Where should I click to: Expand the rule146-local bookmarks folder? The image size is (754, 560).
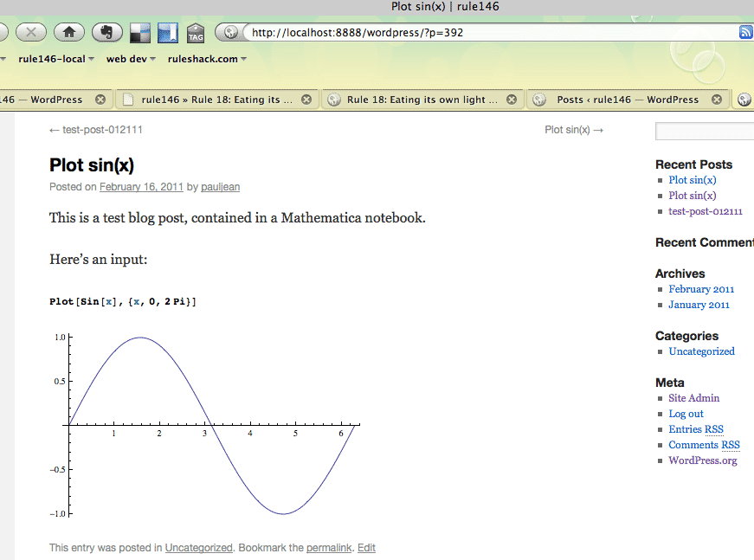[56, 59]
